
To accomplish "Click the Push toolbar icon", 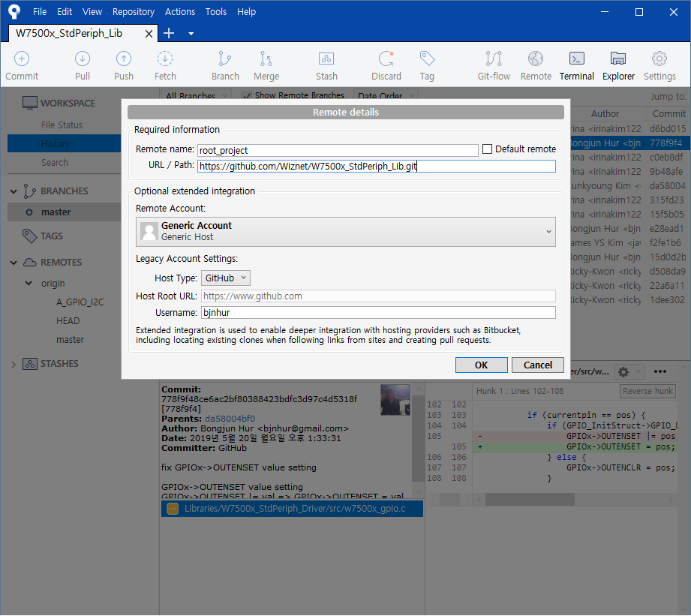I will tap(123, 59).
